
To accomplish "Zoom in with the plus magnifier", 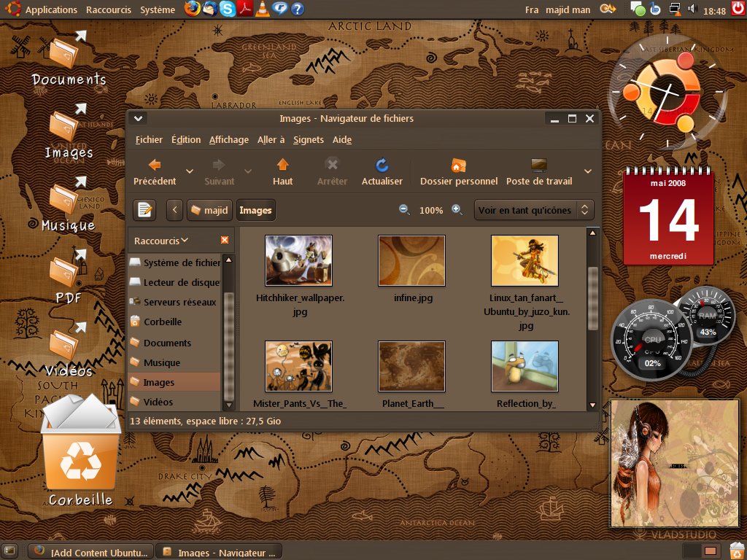I will coord(457,209).
